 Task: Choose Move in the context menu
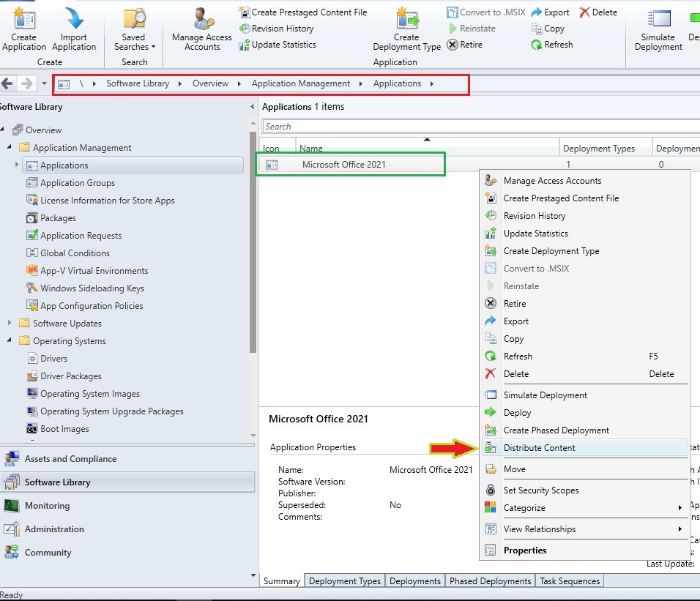[584, 469]
